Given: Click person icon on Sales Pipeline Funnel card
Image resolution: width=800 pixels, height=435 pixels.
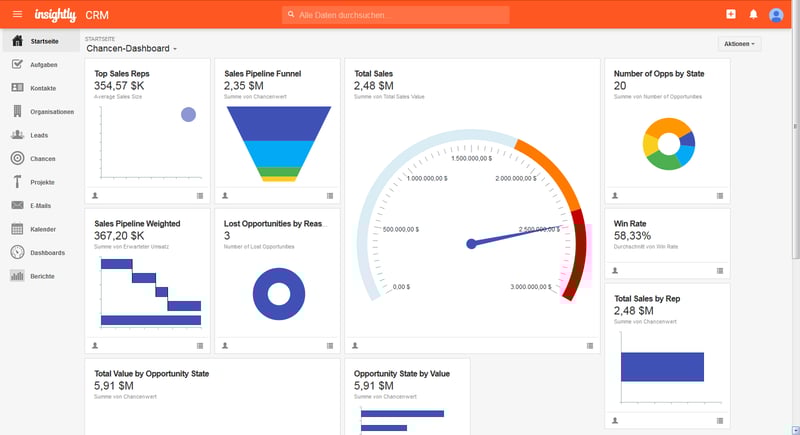Looking at the screenshot, I should [225, 195].
